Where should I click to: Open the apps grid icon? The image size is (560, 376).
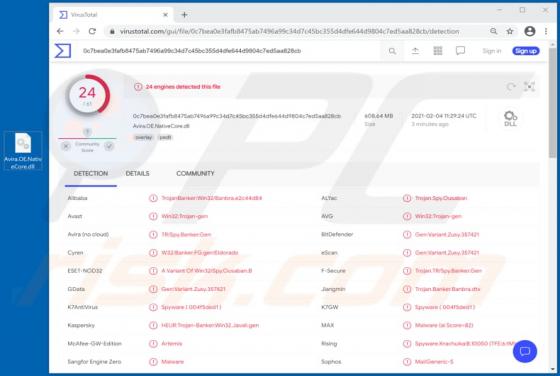click(x=438, y=51)
